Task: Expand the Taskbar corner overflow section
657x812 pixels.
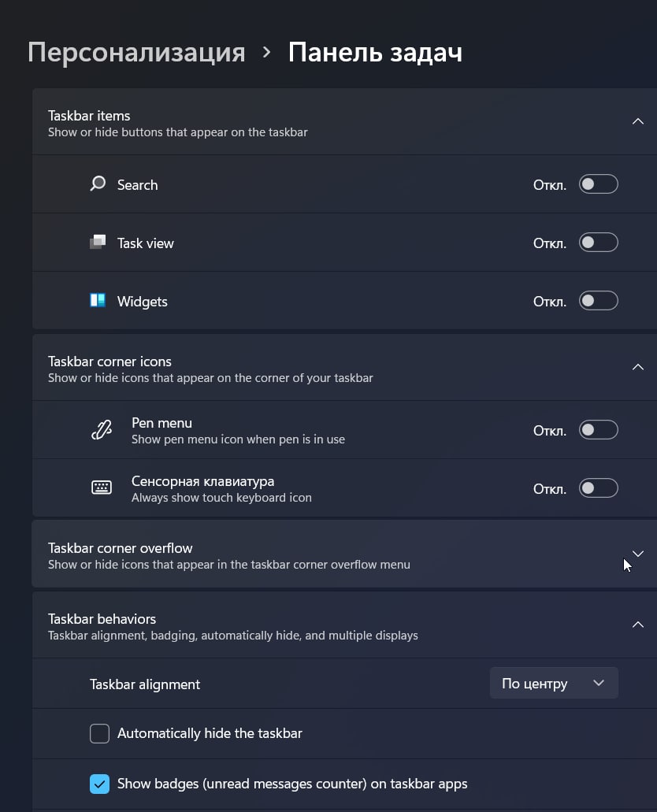Action: tap(638, 554)
